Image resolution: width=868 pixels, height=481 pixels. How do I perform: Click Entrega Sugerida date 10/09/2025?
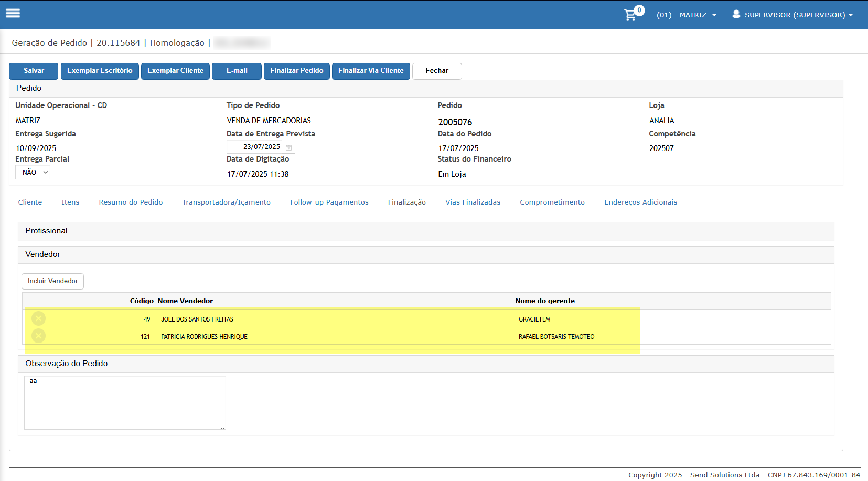point(36,148)
